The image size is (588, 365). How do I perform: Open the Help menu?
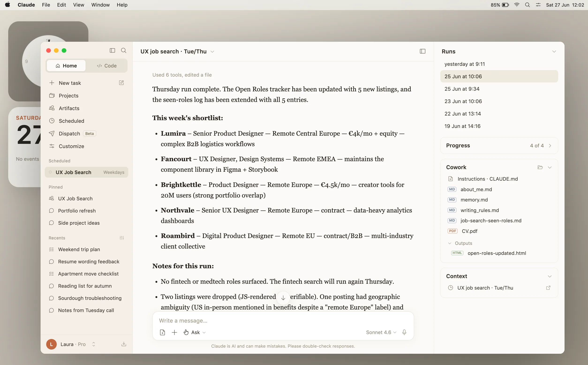[x=122, y=5]
